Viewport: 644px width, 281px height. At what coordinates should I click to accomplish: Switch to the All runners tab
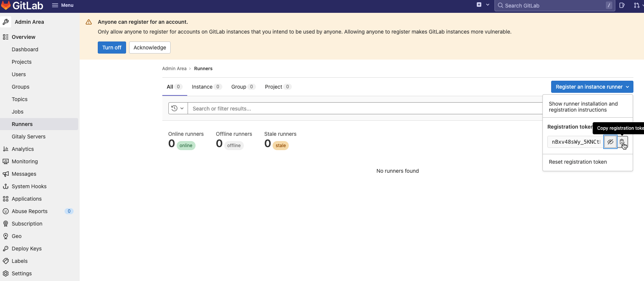[174, 87]
